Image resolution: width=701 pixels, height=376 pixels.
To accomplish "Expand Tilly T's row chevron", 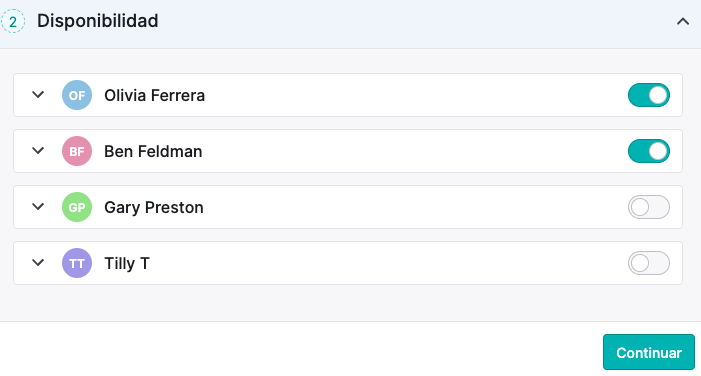I will (x=38, y=262).
